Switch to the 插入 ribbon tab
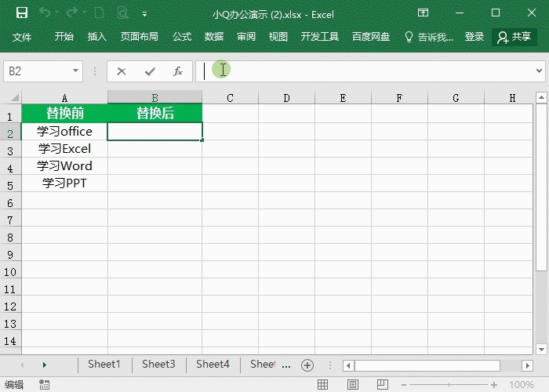The width and height of the screenshot is (549, 392). tap(96, 36)
